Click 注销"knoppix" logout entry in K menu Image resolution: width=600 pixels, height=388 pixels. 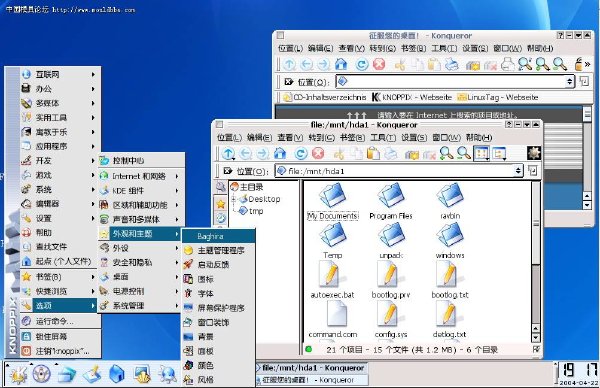click(x=60, y=351)
